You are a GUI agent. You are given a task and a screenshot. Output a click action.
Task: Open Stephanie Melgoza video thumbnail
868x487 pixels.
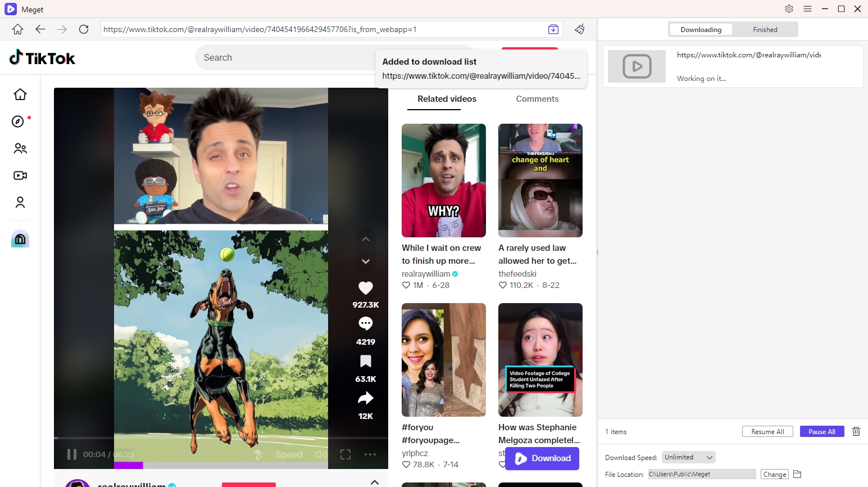coord(540,360)
